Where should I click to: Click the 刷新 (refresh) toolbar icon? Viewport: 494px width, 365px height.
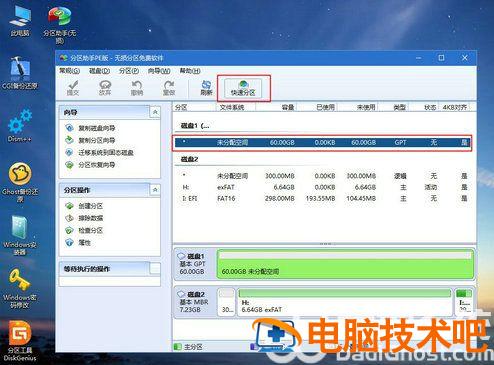(206, 88)
